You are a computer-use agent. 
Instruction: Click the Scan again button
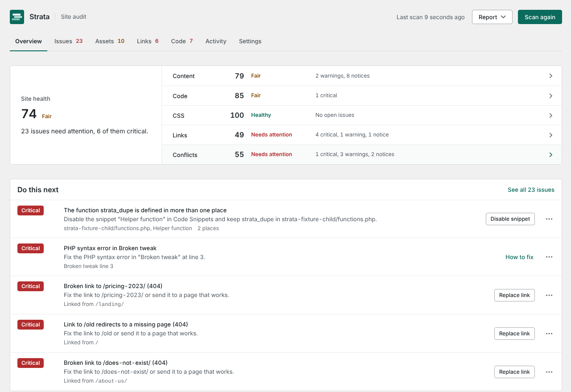(x=540, y=17)
